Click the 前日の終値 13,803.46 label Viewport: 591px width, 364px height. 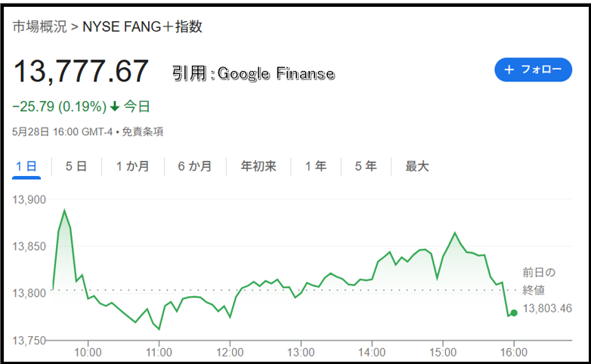click(x=547, y=290)
